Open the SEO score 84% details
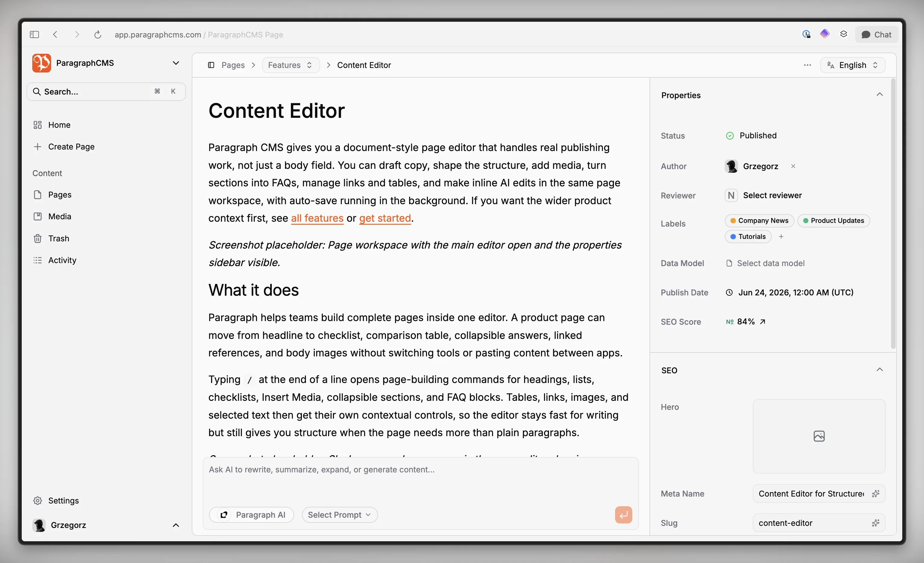Image resolution: width=924 pixels, height=563 pixels. coord(746,322)
